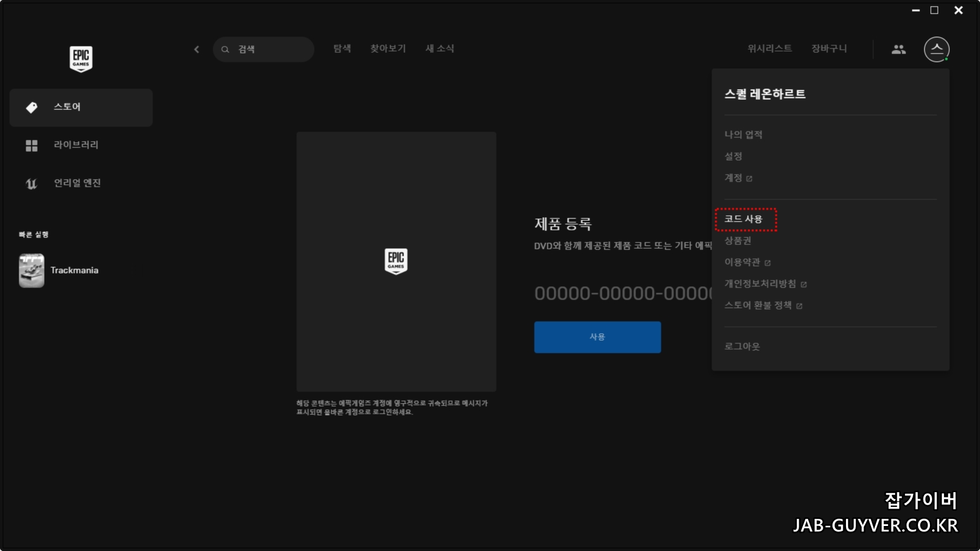
Task: Open the 탐색 tab
Action: (342, 48)
